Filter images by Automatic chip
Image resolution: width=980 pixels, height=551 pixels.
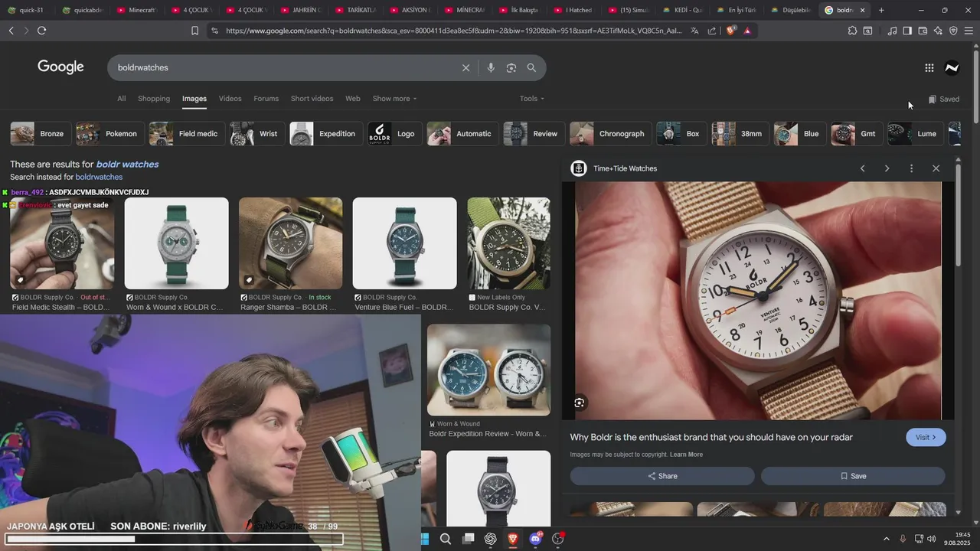(x=462, y=134)
